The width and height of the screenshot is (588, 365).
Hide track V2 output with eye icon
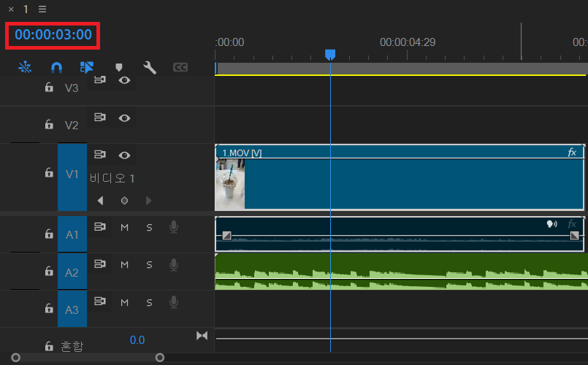(124, 118)
